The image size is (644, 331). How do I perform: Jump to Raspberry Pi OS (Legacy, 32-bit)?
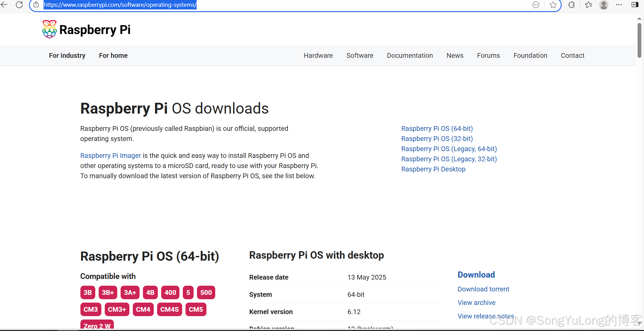pyautogui.click(x=449, y=159)
